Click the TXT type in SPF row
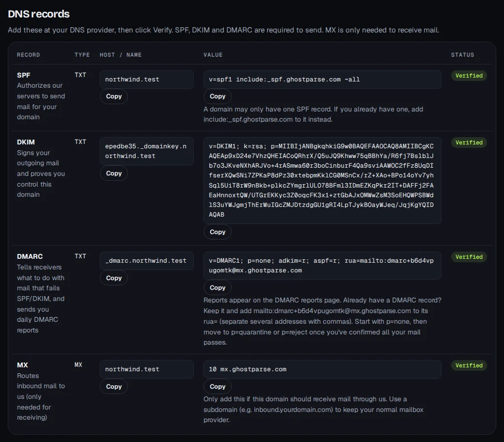 80,75
